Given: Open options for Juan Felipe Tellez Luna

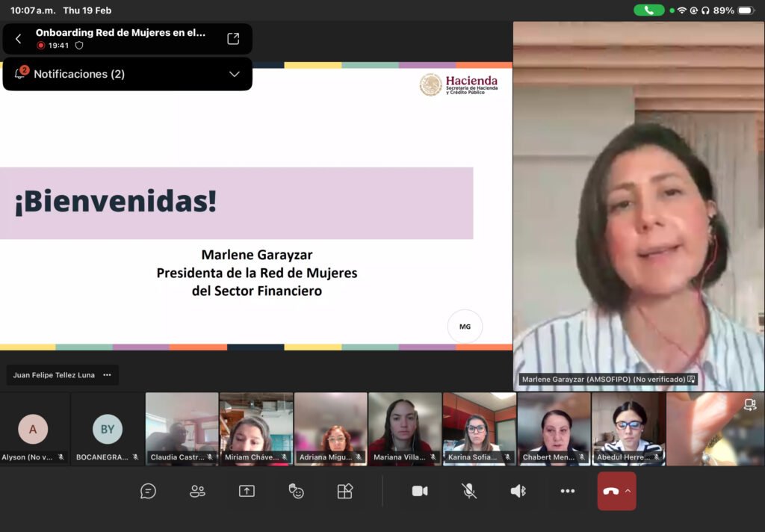Looking at the screenshot, I should pyautogui.click(x=107, y=375).
